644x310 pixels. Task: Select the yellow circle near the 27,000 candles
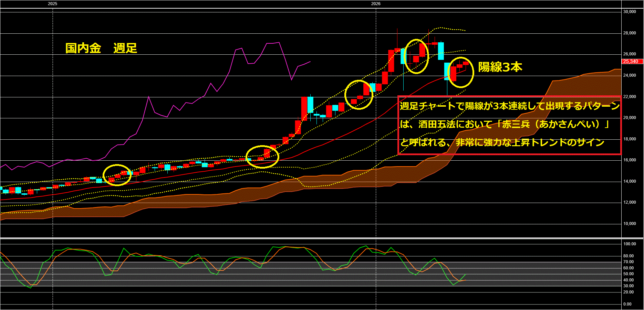[x=417, y=56]
